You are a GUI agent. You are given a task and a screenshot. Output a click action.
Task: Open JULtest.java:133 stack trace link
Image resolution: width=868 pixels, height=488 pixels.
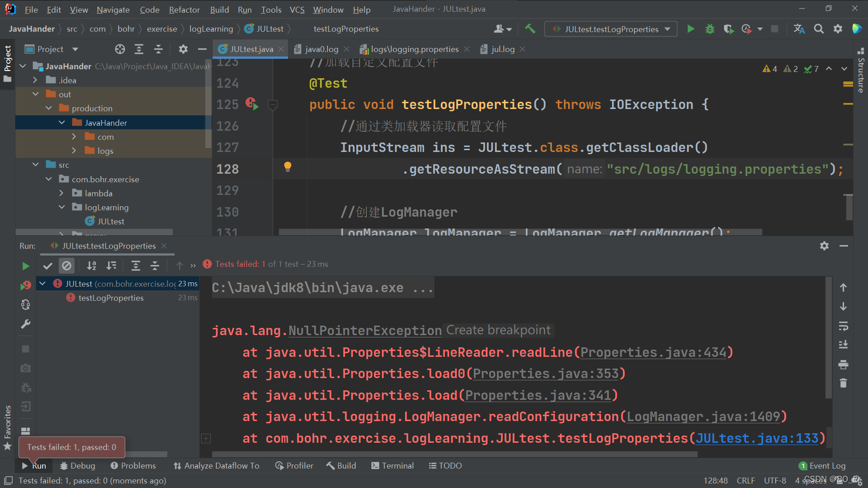(757, 438)
